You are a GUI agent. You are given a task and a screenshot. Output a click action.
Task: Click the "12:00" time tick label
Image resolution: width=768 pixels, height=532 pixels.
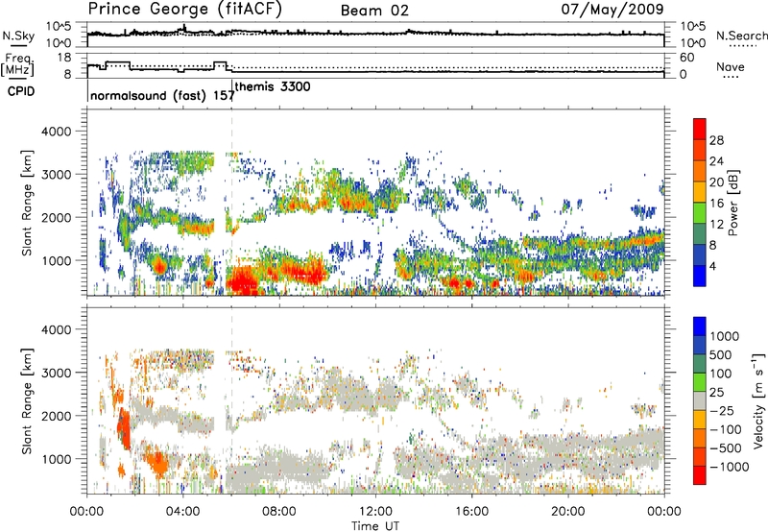click(375, 512)
